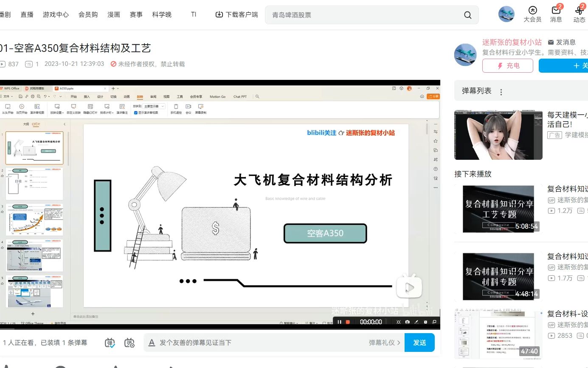In the video, click the recorder pause icon
The image size is (588, 368).
(339, 322)
